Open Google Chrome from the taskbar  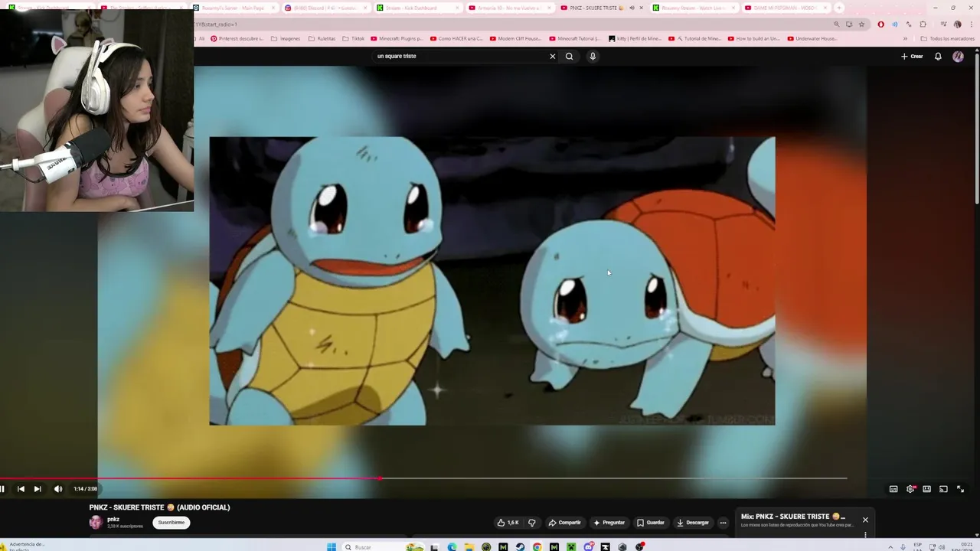point(537,547)
